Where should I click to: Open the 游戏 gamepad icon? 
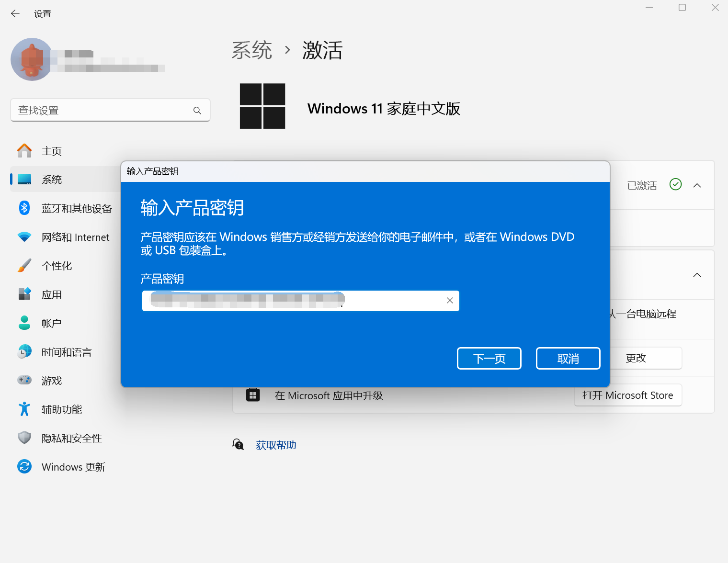click(24, 380)
